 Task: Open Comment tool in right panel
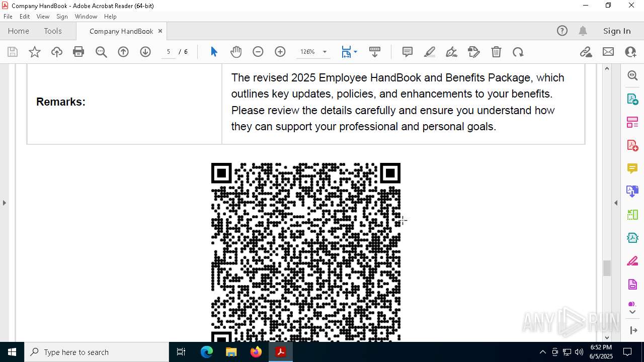tap(632, 168)
